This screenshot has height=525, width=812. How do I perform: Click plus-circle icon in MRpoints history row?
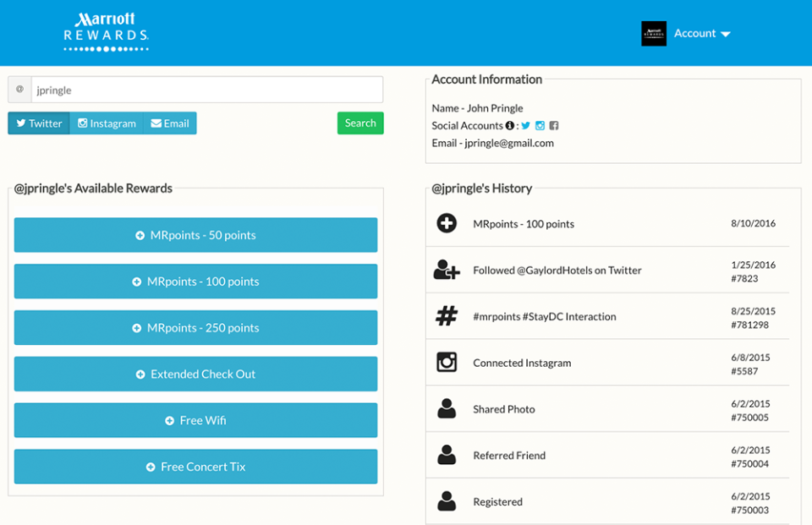point(447,223)
